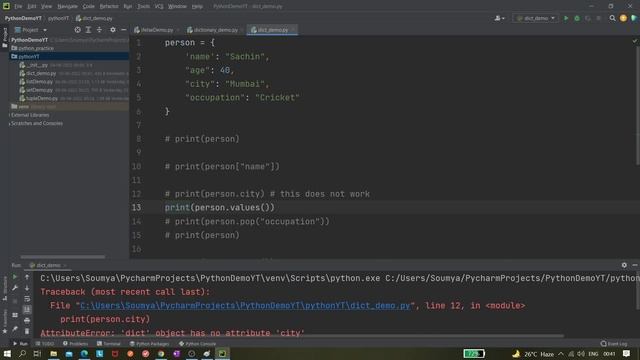Open the VCS menu
Image resolution: width=640 pixels, height=360 pixels.
159,7
